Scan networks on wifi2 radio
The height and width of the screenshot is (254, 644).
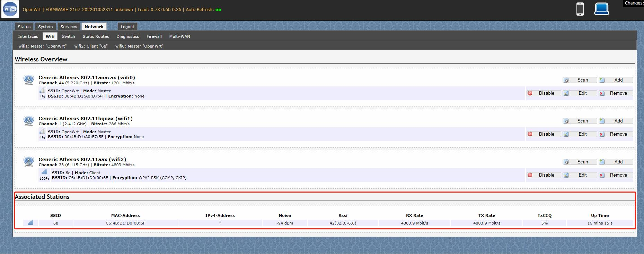[x=580, y=162]
